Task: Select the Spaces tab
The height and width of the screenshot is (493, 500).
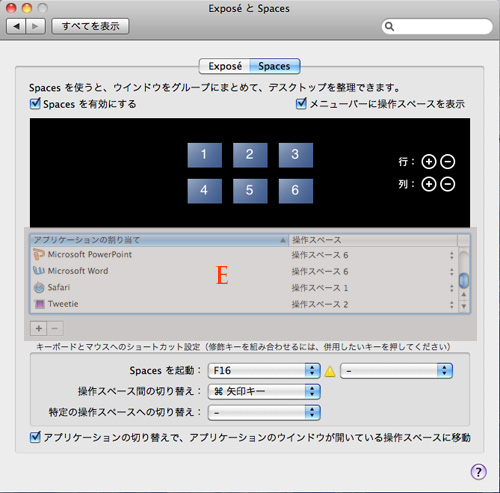Action: [x=275, y=66]
